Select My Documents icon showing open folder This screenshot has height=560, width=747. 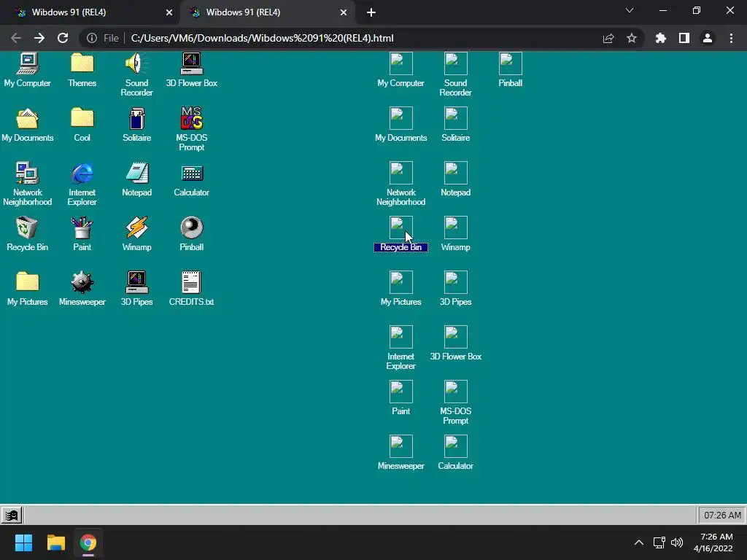click(x=27, y=118)
